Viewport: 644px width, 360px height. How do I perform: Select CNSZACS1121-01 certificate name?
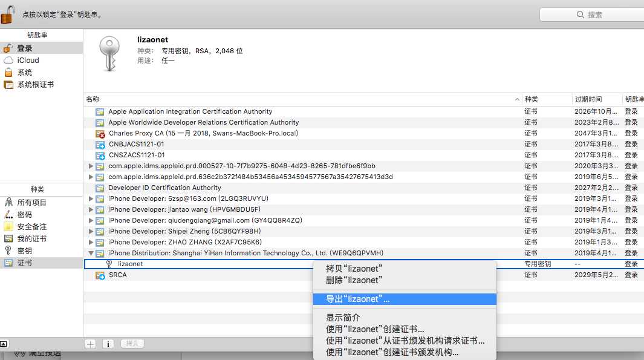[x=137, y=155]
